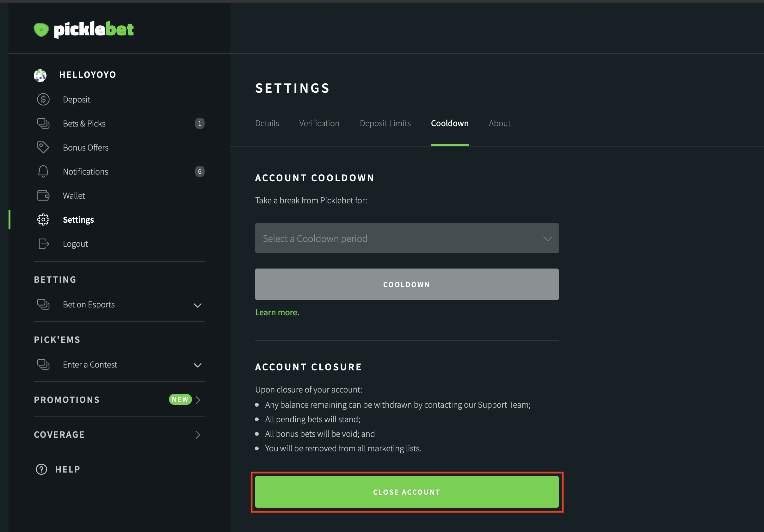Viewport: 764px width, 532px height.
Task: Click the ACCOUNT CLOSURE heading
Action: point(308,367)
